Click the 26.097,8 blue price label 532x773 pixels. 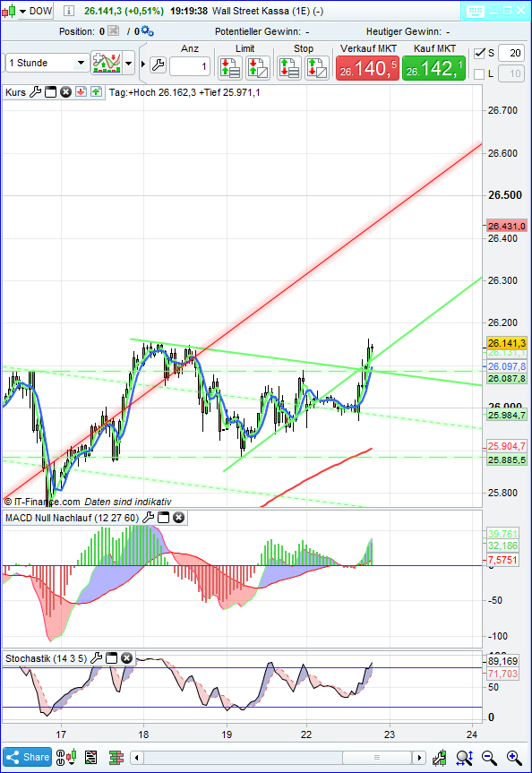tap(506, 366)
